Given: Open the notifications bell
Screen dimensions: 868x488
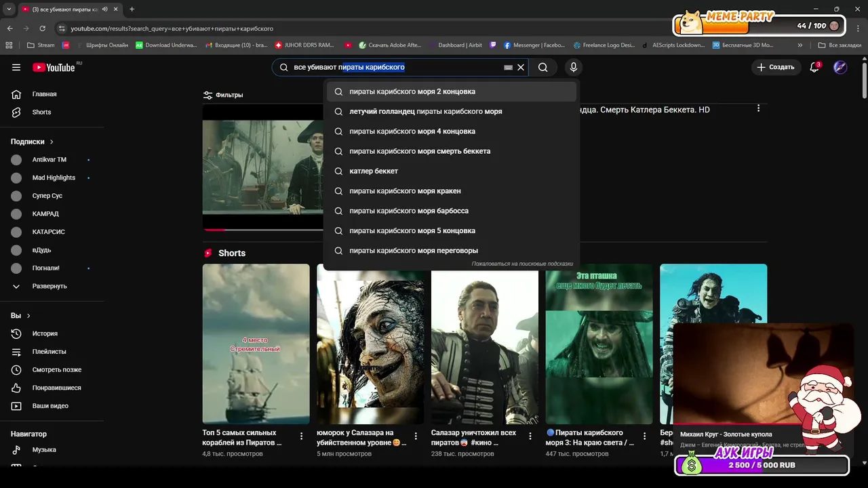Looking at the screenshot, I should click(x=814, y=67).
